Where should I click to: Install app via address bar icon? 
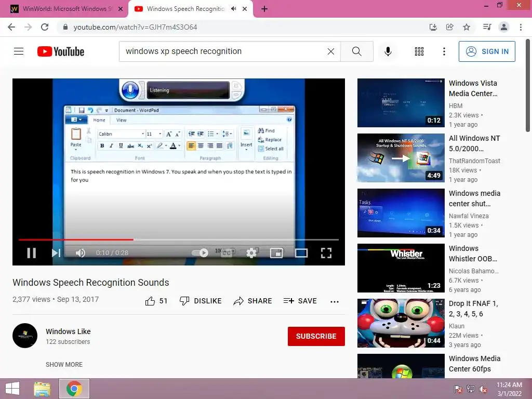point(433,27)
